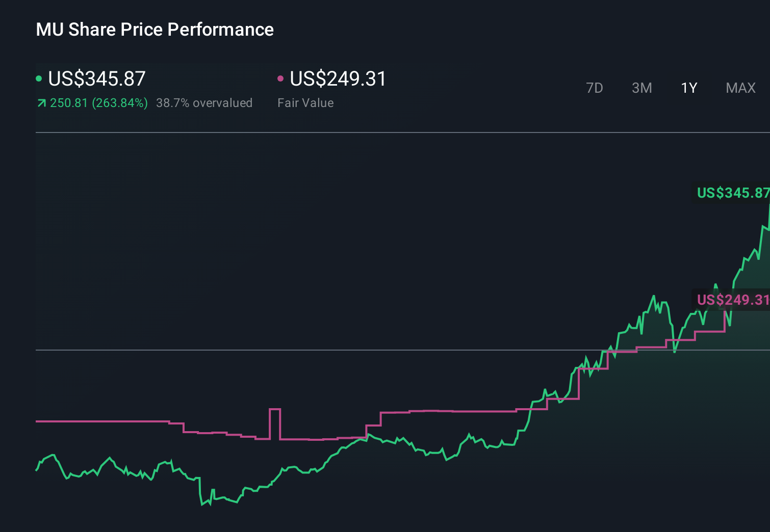
Task: Switch chart range to MAX
Action: pyautogui.click(x=740, y=88)
